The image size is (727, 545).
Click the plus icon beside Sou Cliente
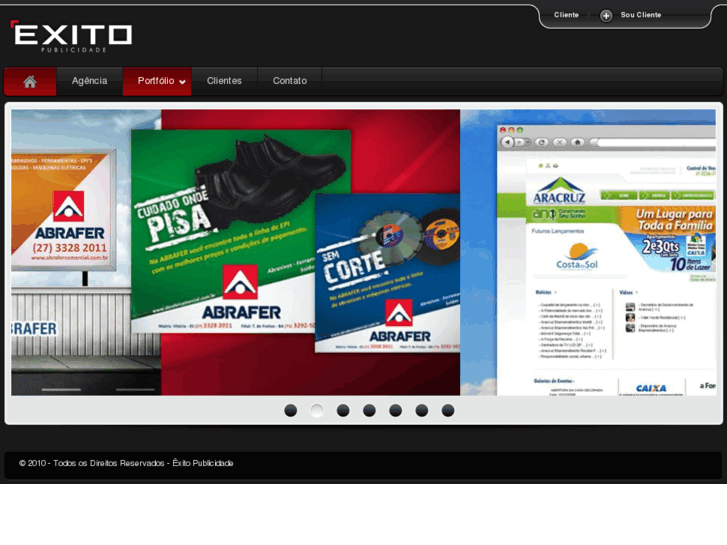click(x=606, y=16)
